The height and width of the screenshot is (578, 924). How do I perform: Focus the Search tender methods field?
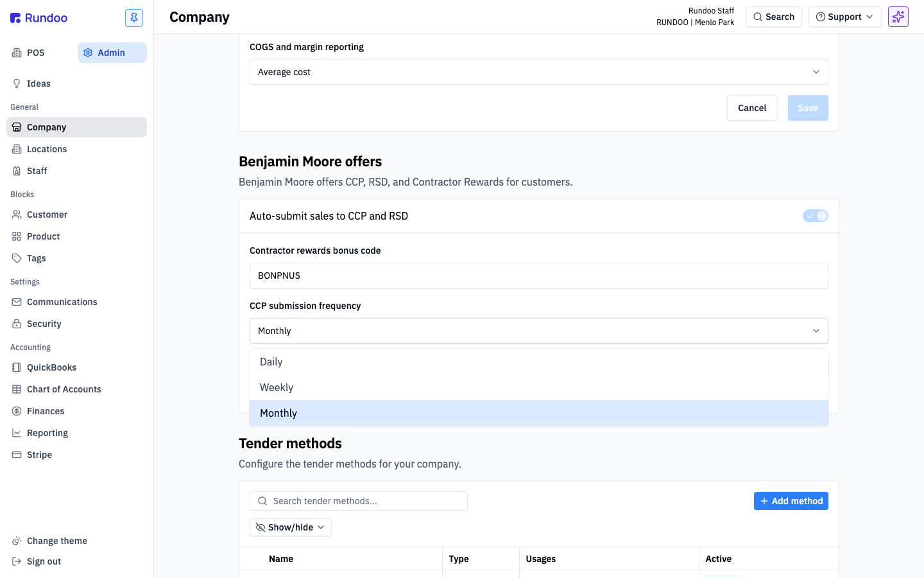[358, 501]
